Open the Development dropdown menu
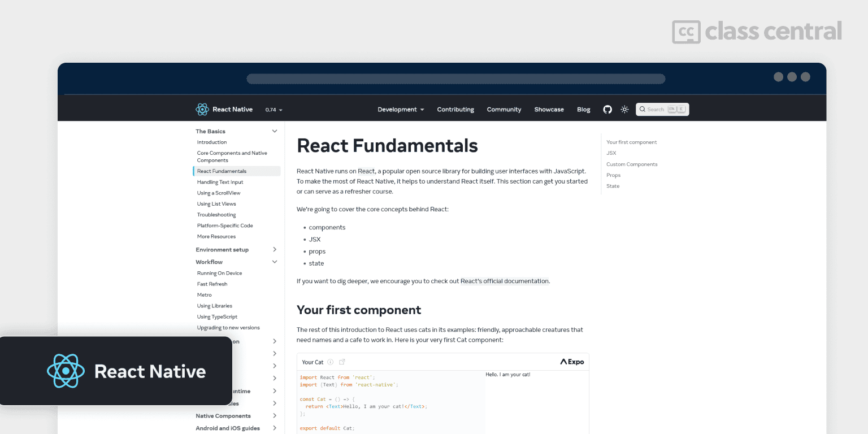Image resolution: width=868 pixels, height=434 pixels. 401,110
